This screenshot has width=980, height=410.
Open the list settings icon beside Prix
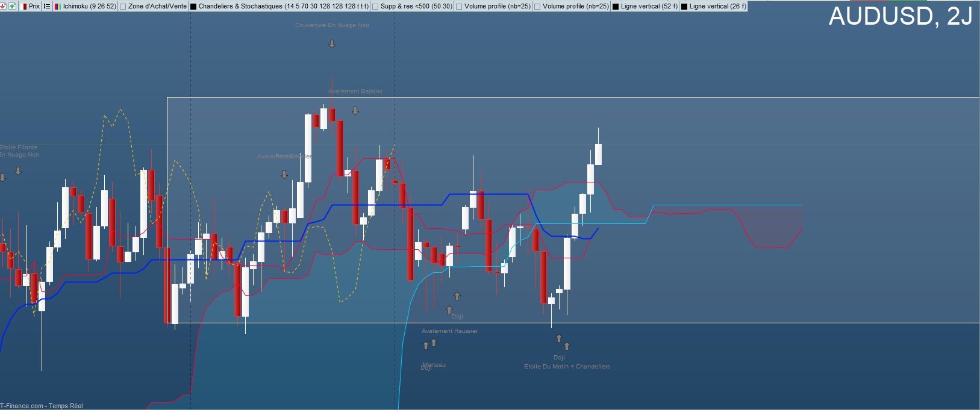(47, 6)
